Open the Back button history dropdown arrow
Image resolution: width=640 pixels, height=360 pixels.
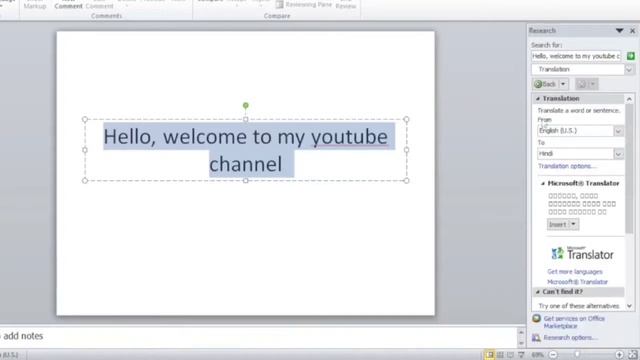[x=563, y=84]
